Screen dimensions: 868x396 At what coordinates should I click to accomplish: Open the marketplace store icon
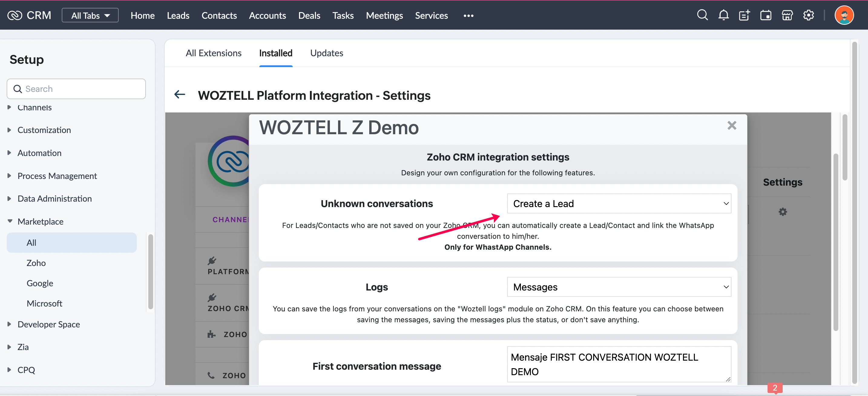pos(787,15)
